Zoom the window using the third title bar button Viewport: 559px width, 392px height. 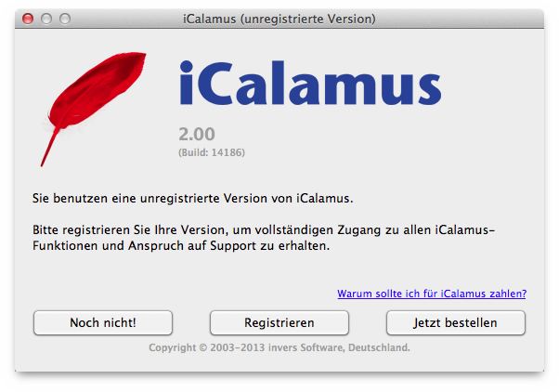pyautogui.click(x=65, y=19)
